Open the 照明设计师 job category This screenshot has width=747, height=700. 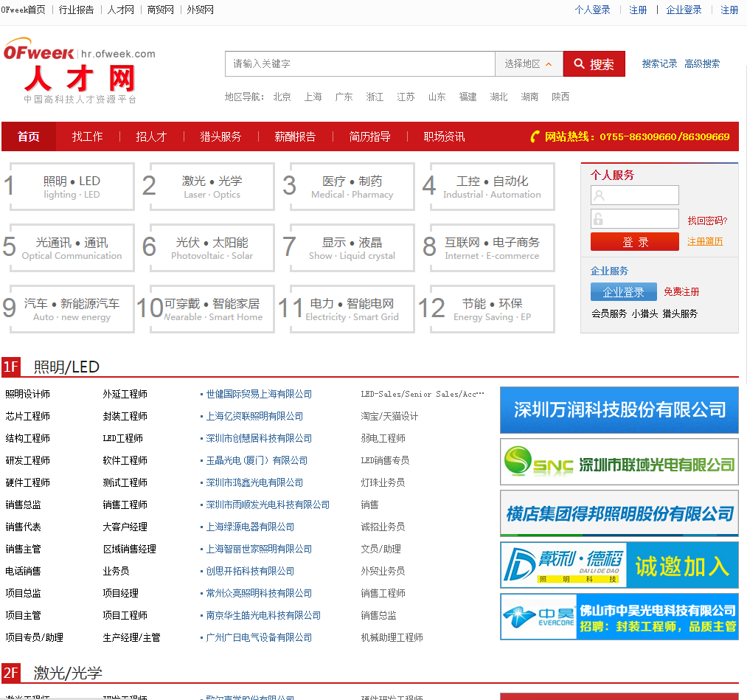(x=27, y=394)
